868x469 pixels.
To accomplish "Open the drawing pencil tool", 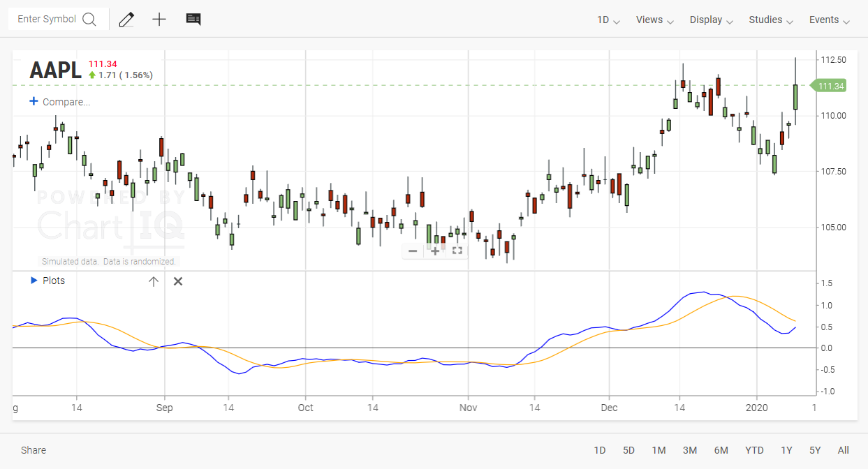I will (126, 20).
